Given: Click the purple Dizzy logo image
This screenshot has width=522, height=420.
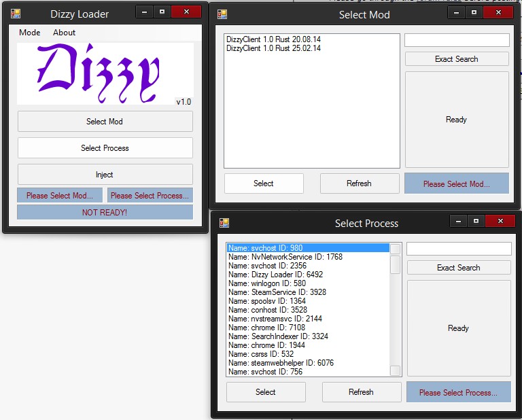Looking at the screenshot, I should click(x=105, y=73).
